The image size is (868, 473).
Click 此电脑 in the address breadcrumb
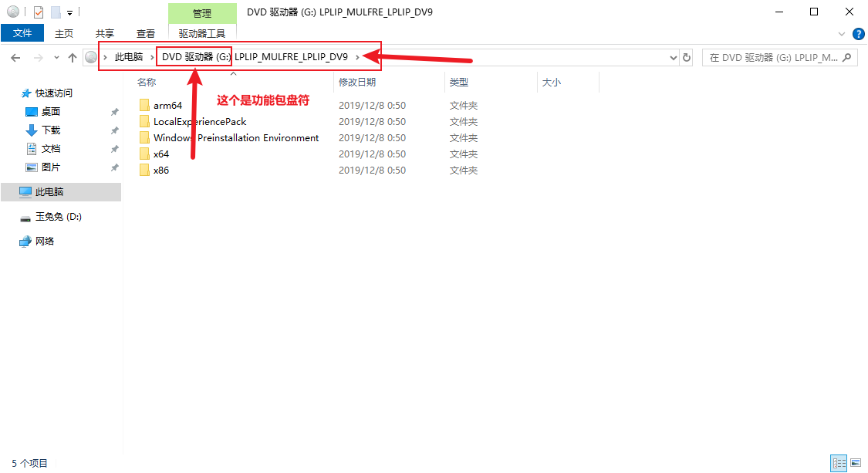click(x=129, y=57)
